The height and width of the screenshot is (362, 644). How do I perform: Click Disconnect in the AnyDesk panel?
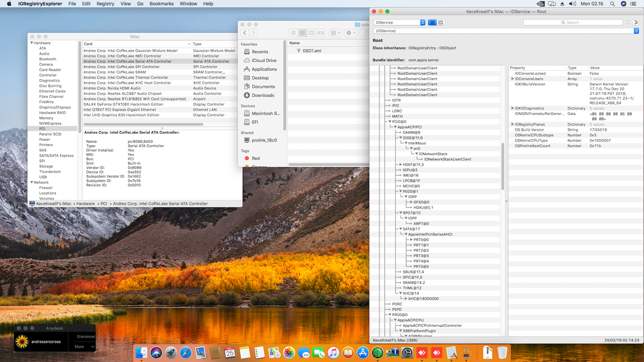tap(86, 337)
